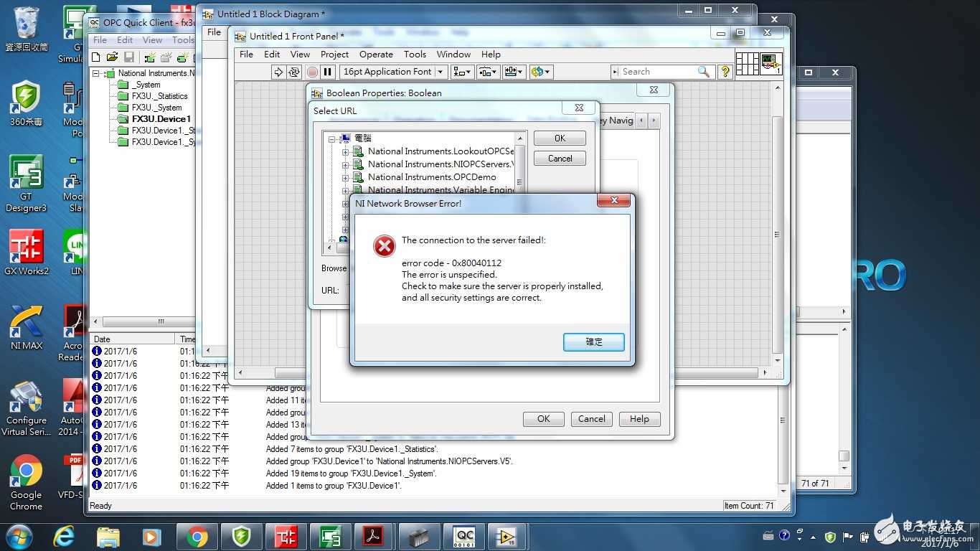Click the Abort Execution stop button
The width and height of the screenshot is (980, 551).
(312, 72)
